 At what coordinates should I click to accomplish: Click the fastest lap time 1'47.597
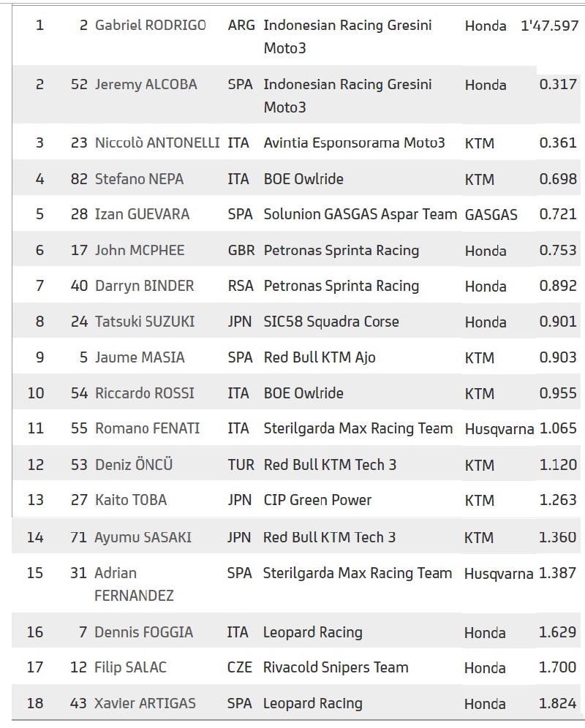coord(550,25)
